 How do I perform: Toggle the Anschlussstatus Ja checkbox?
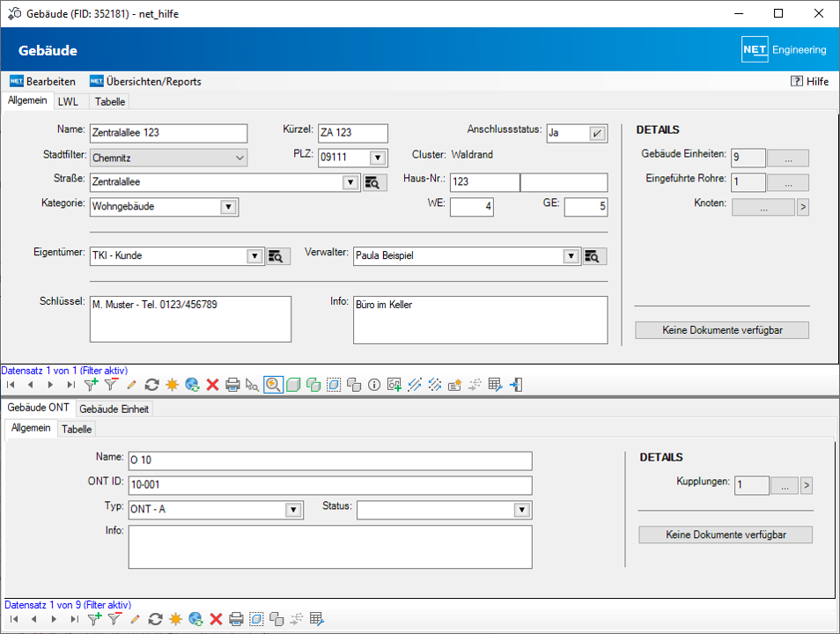tap(597, 133)
